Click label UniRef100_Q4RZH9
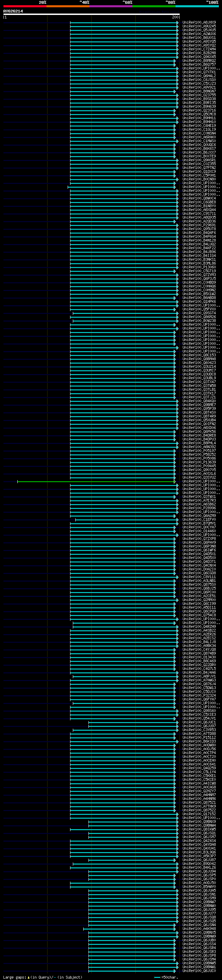The image size is (222, 980). 199,626
